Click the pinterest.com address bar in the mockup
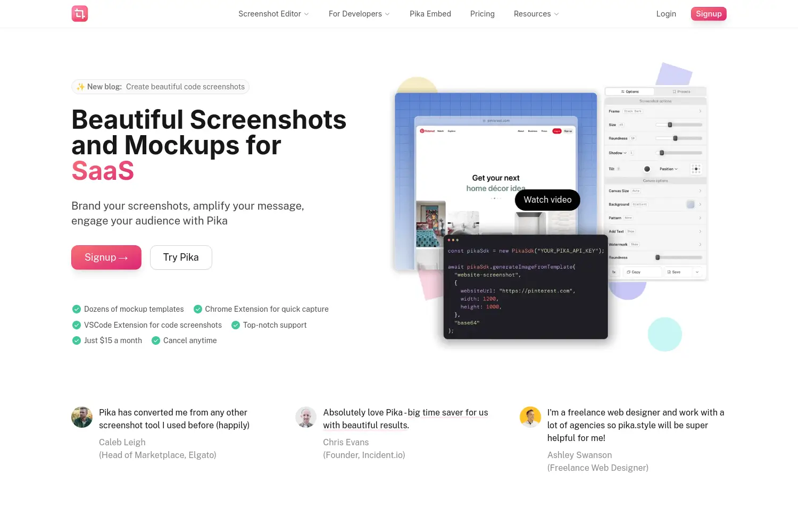 tap(496, 121)
